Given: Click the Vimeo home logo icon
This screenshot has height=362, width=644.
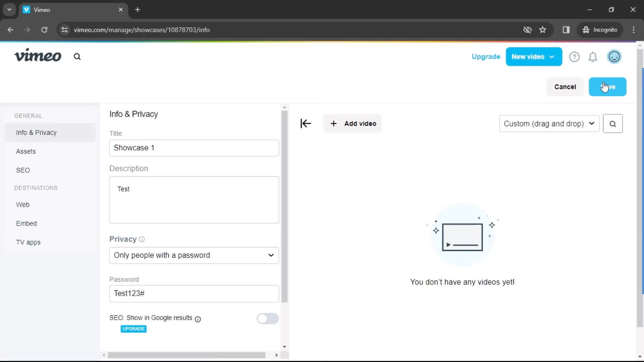Looking at the screenshot, I should point(38,57).
